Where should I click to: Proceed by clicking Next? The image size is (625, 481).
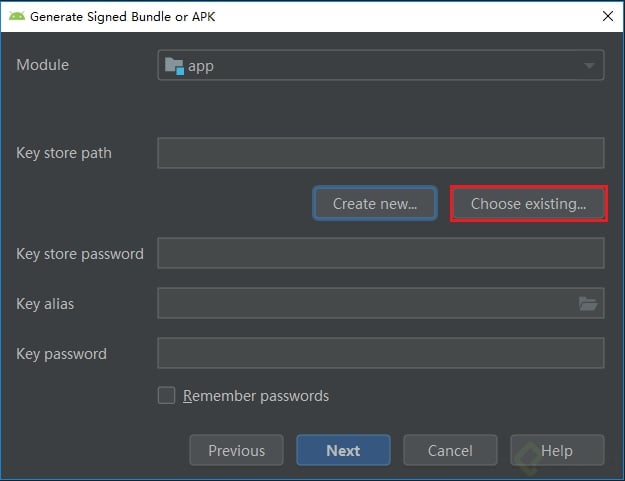[x=343, y=450]
